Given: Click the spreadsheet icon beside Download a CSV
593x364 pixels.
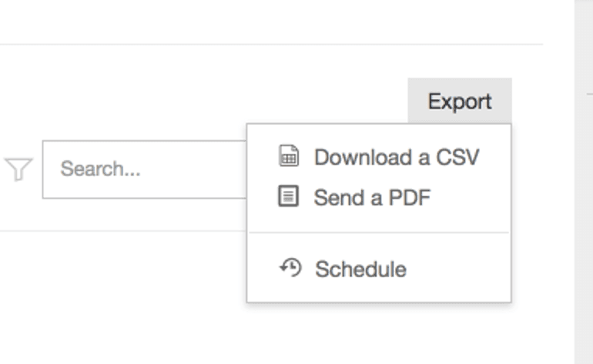Looking at the screenshot, I should [x=288, y=157].
